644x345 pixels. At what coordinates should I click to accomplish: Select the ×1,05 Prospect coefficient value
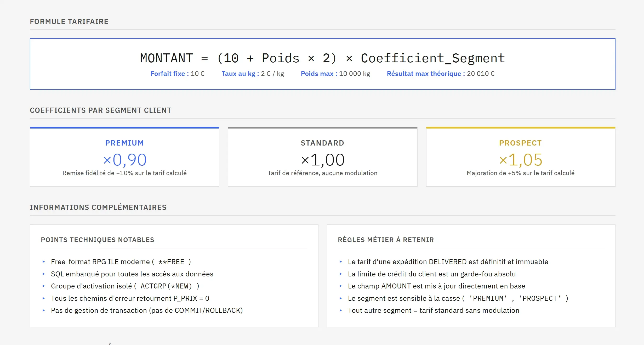pos(520,160)
